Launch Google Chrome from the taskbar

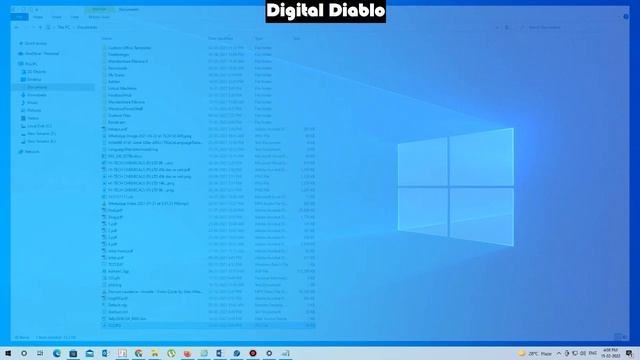pos(139,353)
